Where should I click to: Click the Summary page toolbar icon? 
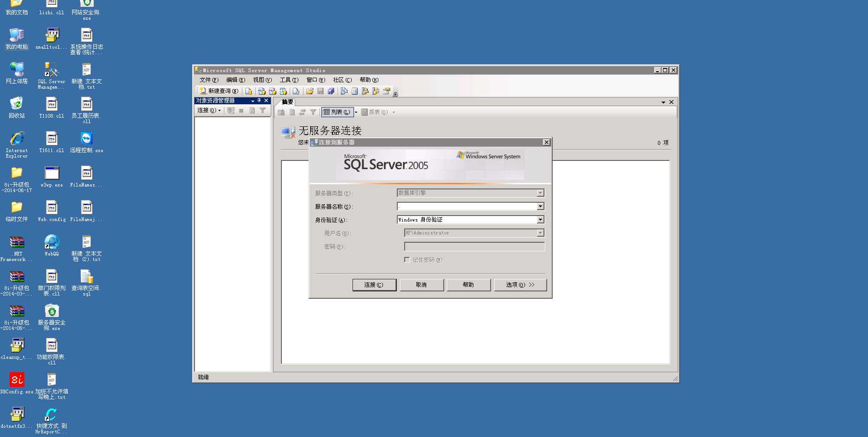point(354,91)
